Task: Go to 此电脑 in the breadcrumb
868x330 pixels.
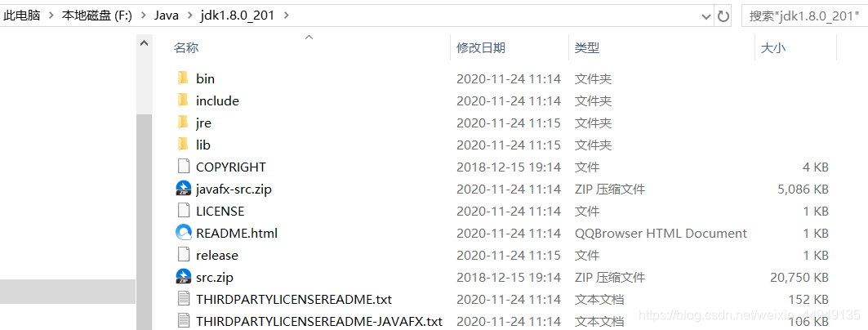Action: 22,16
